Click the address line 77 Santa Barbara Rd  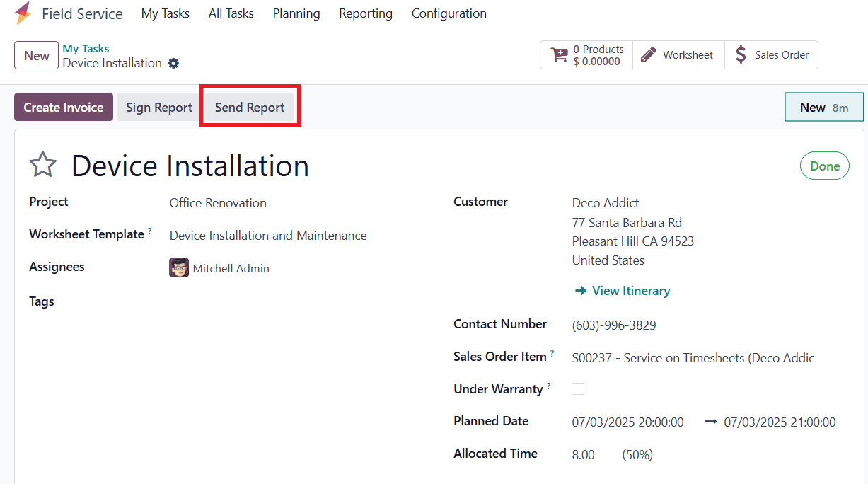coord(627,222)
